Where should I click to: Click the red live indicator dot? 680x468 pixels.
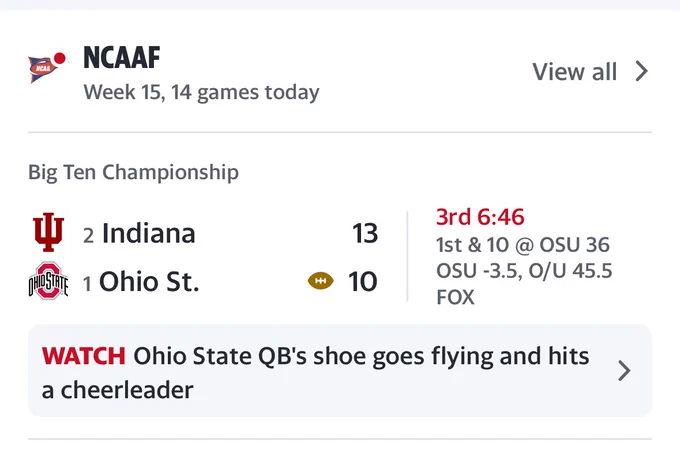point(59,58)
